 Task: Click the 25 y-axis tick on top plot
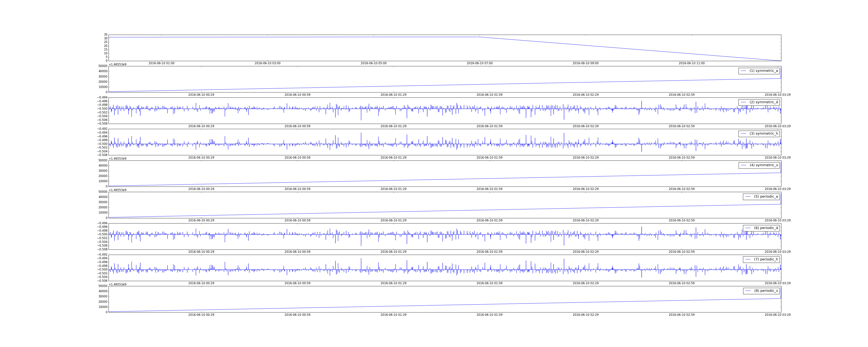click(x=106, y=42)
